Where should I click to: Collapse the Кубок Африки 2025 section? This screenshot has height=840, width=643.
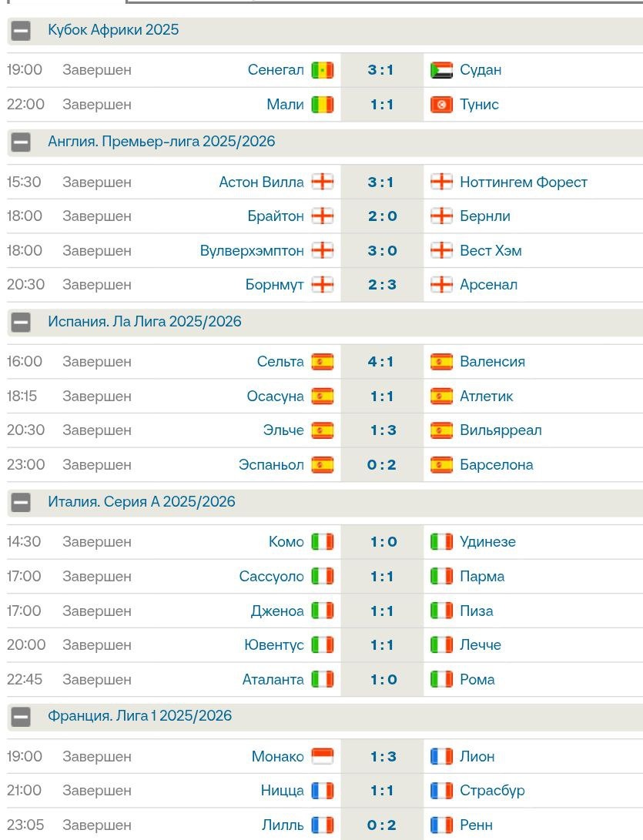pos(21,31)
